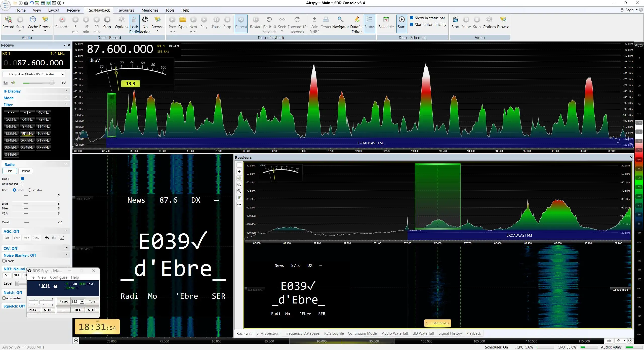
Task: Uncheck the Bias-T checkbox
Action: click(23, 179)
